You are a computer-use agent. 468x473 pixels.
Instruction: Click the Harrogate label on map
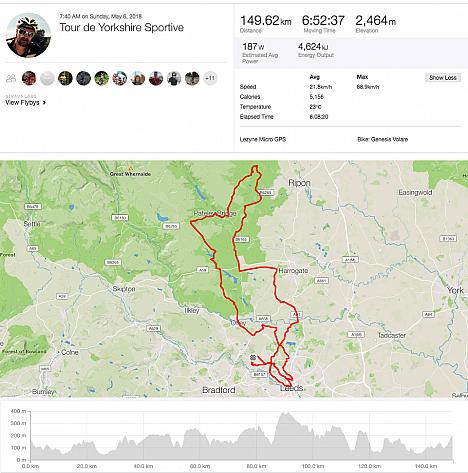click(x=293, y=271)
